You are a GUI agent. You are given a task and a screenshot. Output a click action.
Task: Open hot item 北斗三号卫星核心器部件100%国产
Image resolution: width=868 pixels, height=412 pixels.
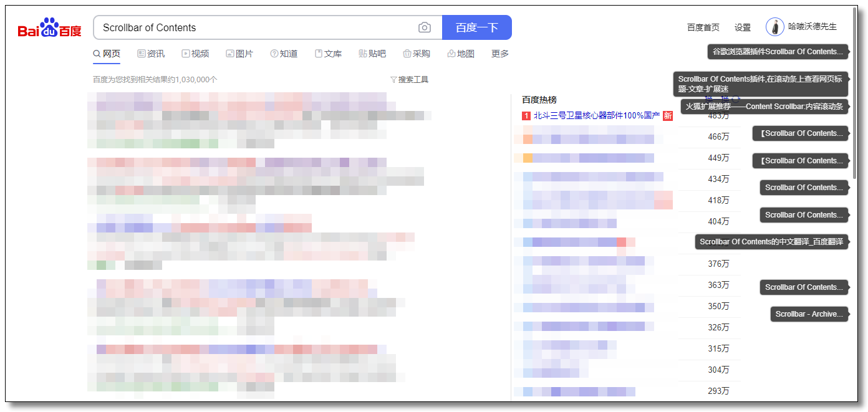coord(597,116)
